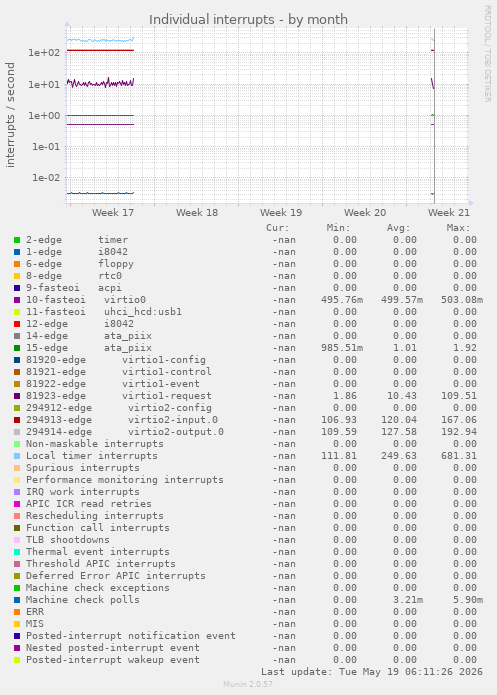This screenshot has height=695, width=497.
Task: Select the 'Individual interrupts - by month' title
Action: click(248, 20)
